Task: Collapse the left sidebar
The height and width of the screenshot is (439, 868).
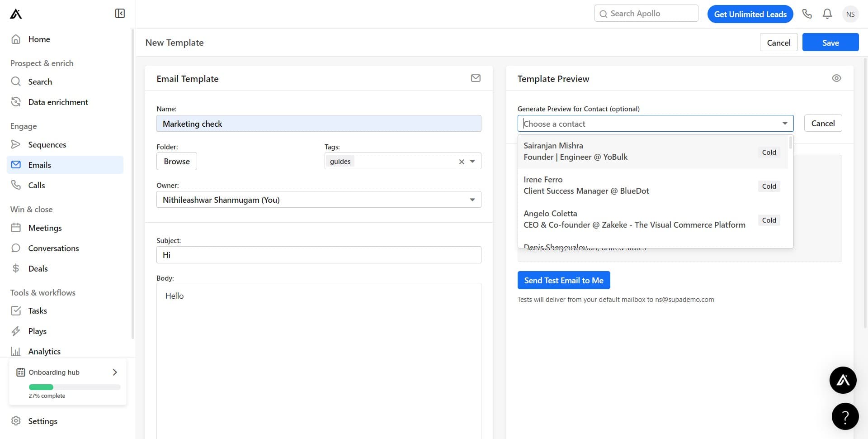Action: [119, 13]
